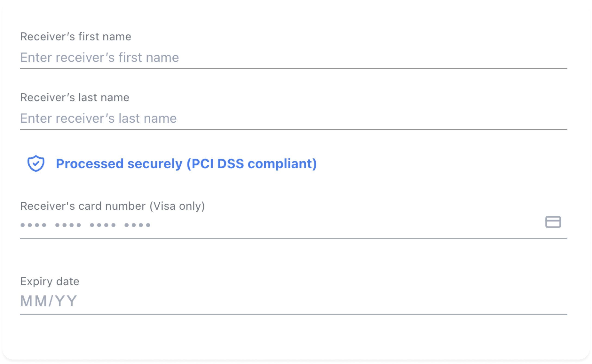The height and width of the screenshot is (364, 592).
Task: Click the "Expiry date" label
Action: (50, 282)
